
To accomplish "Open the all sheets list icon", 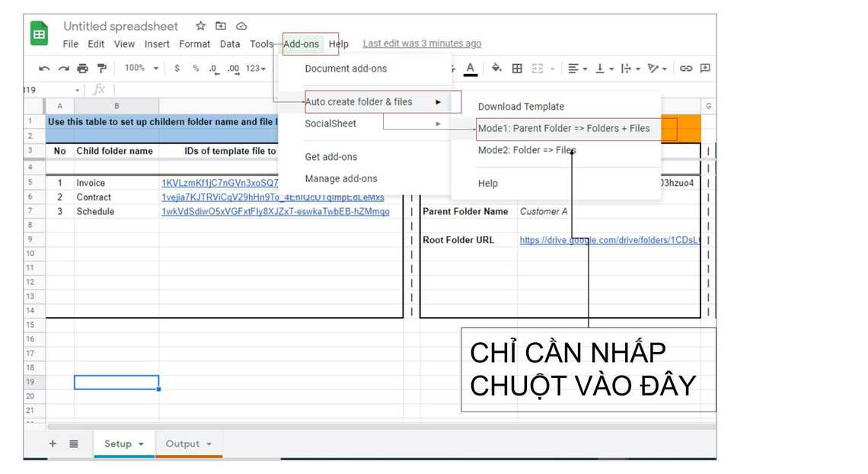I will point(74,444).
